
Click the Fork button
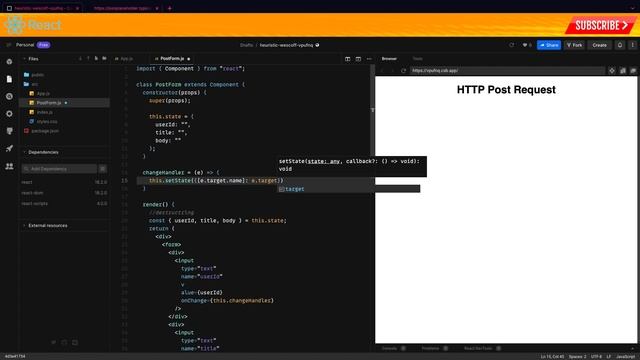(x=575, y=45)
